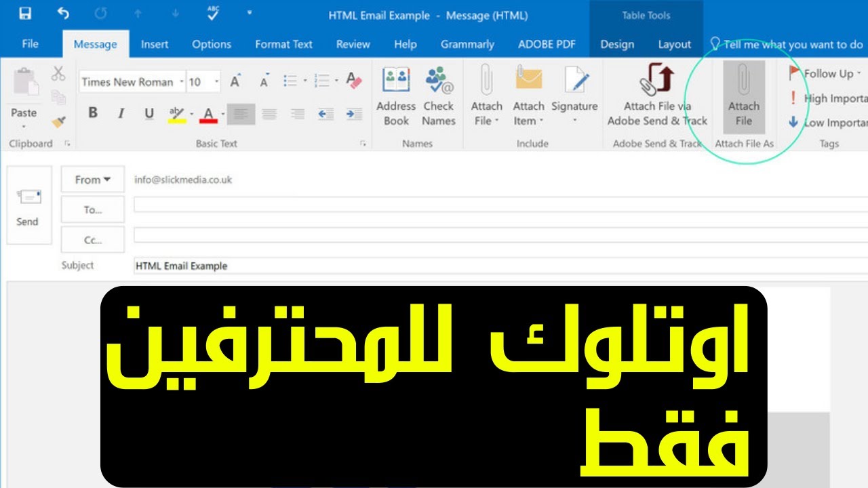Screen dimensions: 868x488
Task: Open Times New Roman font dropdown
Action: coord(181,82)
